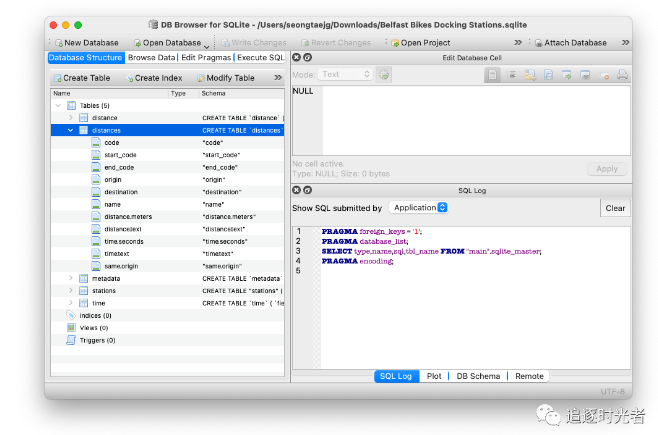Toggle the auto-switch mode gear button
Image resolution: width=658 pixels, height=435 pixels.
click(384, 75)
